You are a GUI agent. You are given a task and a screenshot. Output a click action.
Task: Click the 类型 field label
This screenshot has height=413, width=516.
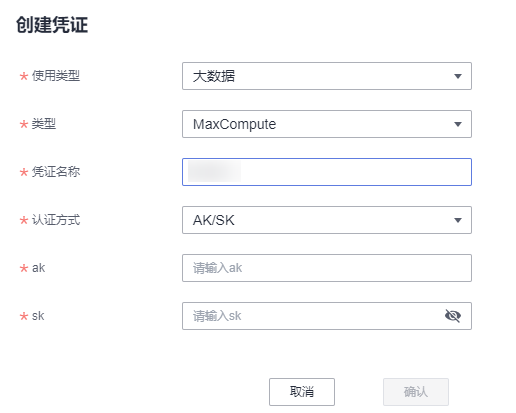pos(44,124)
